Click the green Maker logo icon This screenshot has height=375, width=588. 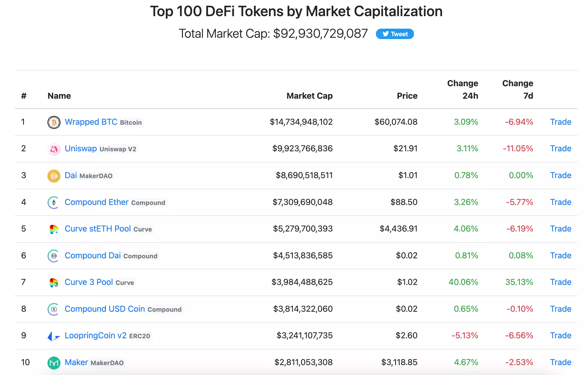pyautogui.click(x=54, y=362)
